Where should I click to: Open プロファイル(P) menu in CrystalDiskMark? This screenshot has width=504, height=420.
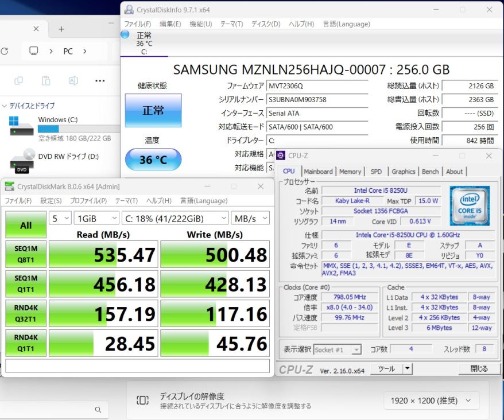[88, 201]
